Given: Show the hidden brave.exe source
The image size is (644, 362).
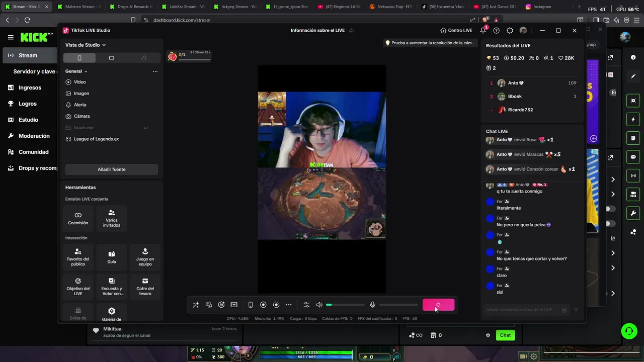Looking at the screenshot, I should [x=146, y=128].
